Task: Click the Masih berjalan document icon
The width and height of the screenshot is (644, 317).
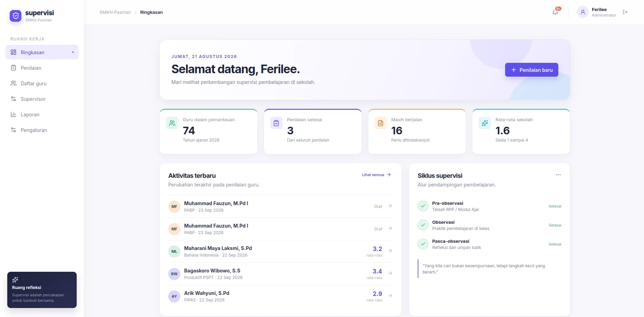Action: point(380,123)
